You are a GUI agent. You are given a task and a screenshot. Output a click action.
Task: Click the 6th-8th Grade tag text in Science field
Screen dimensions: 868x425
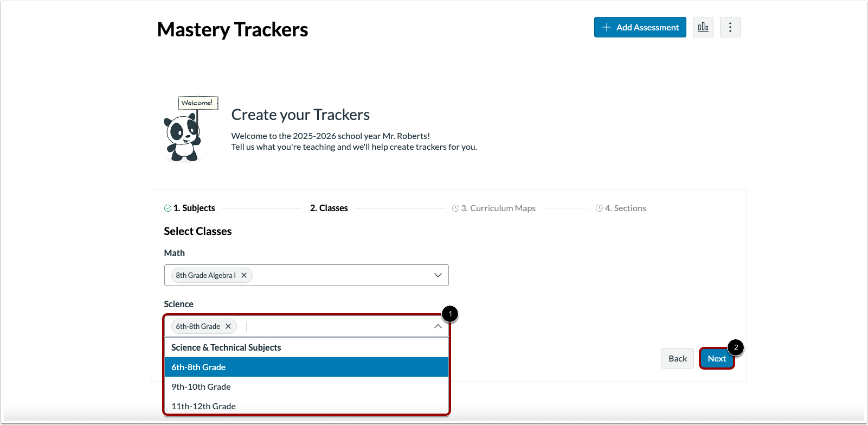coord(198,326)
